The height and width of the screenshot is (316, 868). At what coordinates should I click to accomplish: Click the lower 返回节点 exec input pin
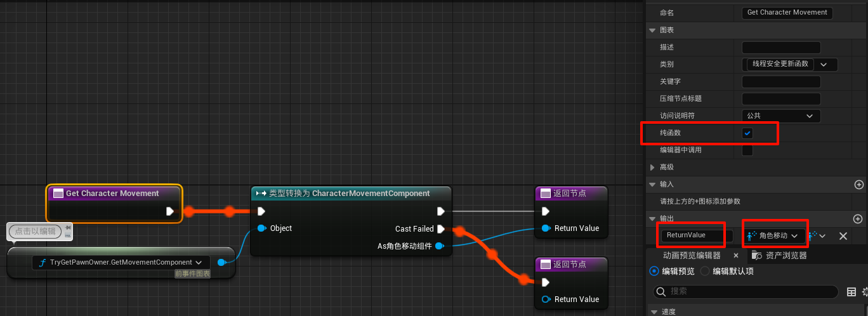(x=545, y=282)
